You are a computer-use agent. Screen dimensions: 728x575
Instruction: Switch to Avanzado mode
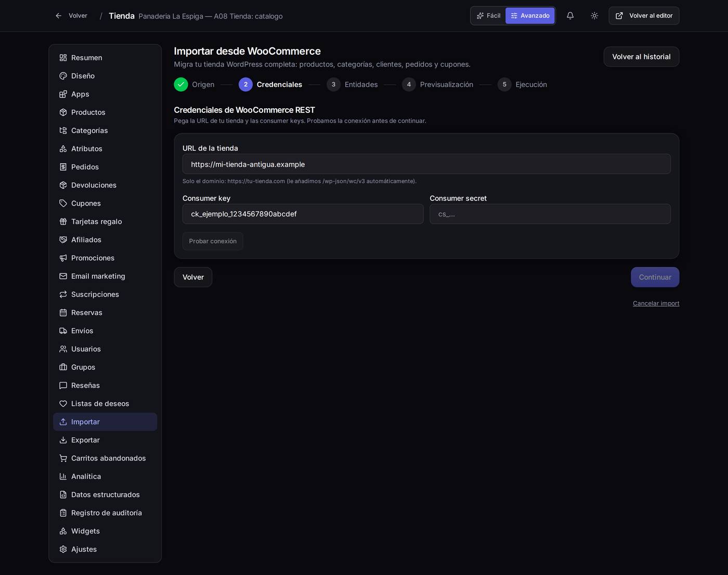pos(530,16)
